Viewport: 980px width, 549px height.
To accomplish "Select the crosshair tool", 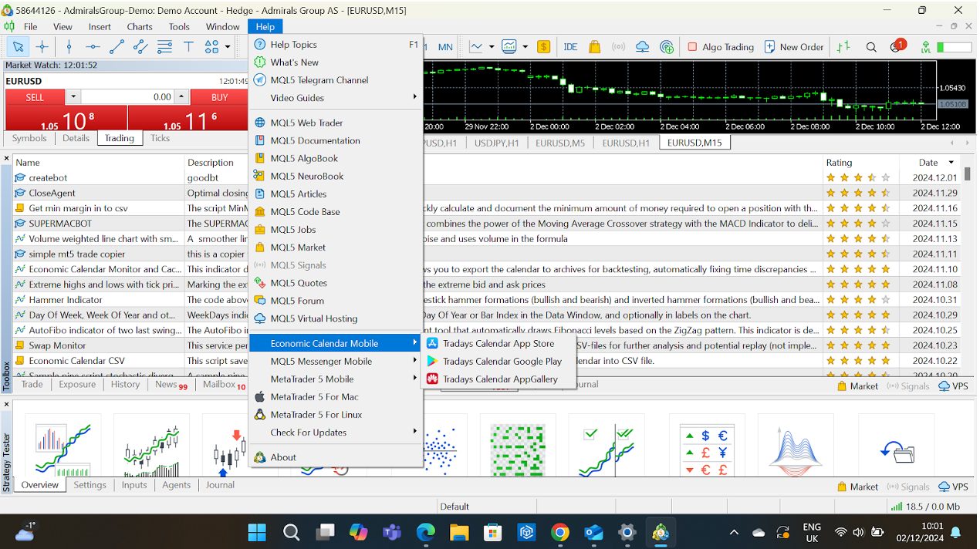I will pos(42,47).
